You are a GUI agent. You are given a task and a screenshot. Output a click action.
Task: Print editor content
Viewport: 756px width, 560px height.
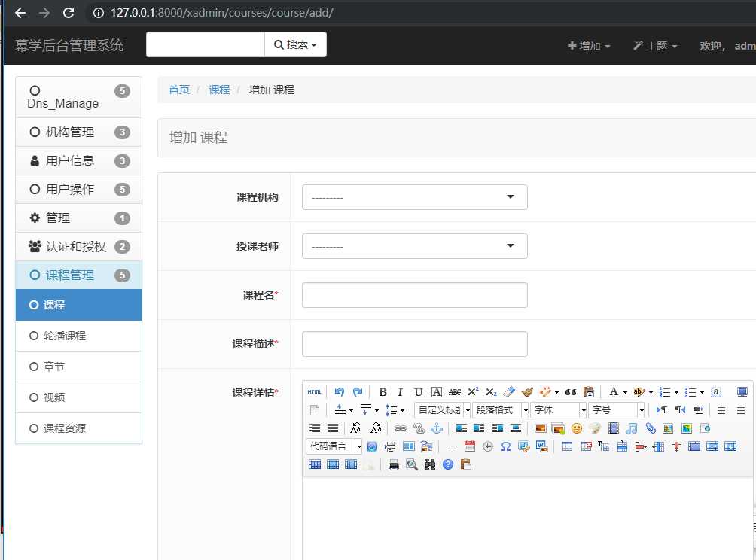click(393, 464)
